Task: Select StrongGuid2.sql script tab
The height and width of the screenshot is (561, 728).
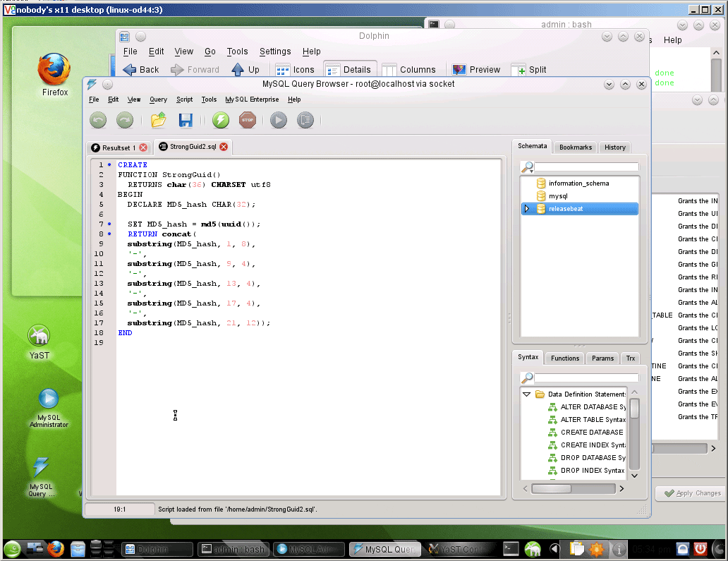Action: pos(193,147)
